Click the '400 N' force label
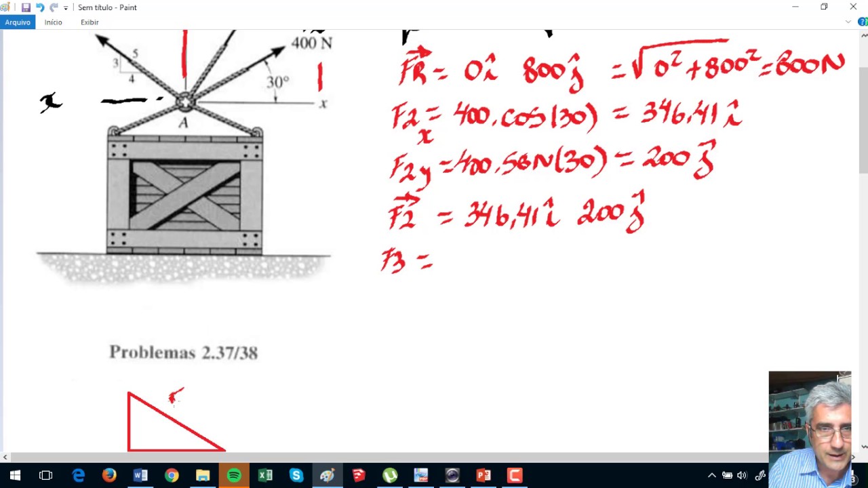Image resolution: width=868 pixels, height=488 pixels. (311, 43)
